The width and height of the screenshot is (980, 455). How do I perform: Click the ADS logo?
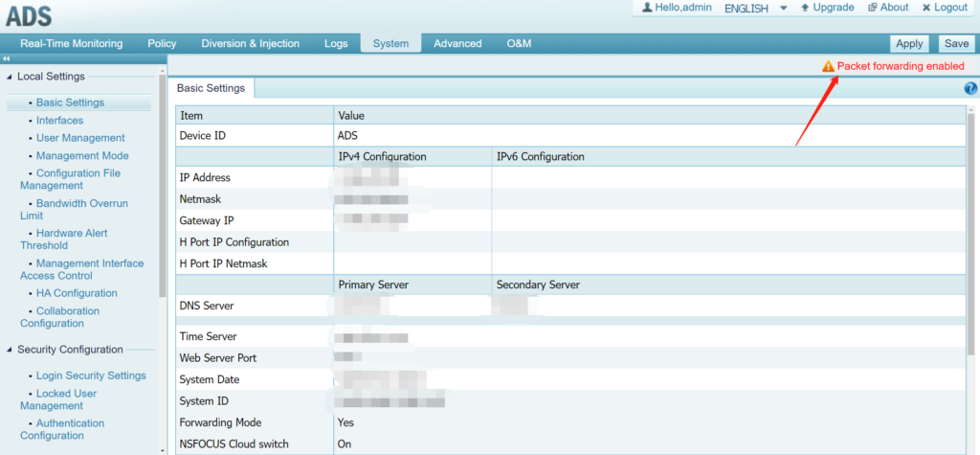tap(29, 16)
